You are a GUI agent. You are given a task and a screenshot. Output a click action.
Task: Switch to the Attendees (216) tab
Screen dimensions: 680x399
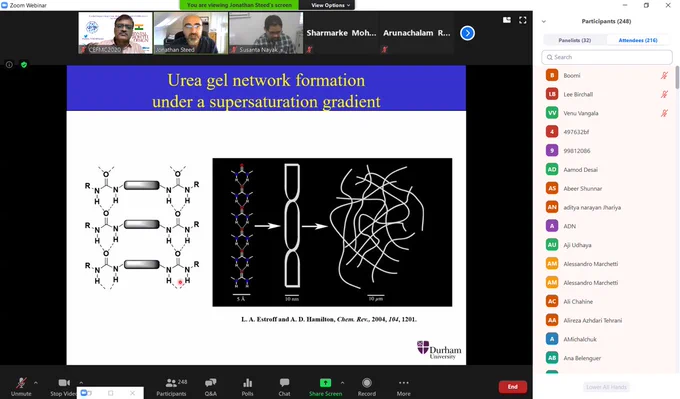click(x=638, y=40)
